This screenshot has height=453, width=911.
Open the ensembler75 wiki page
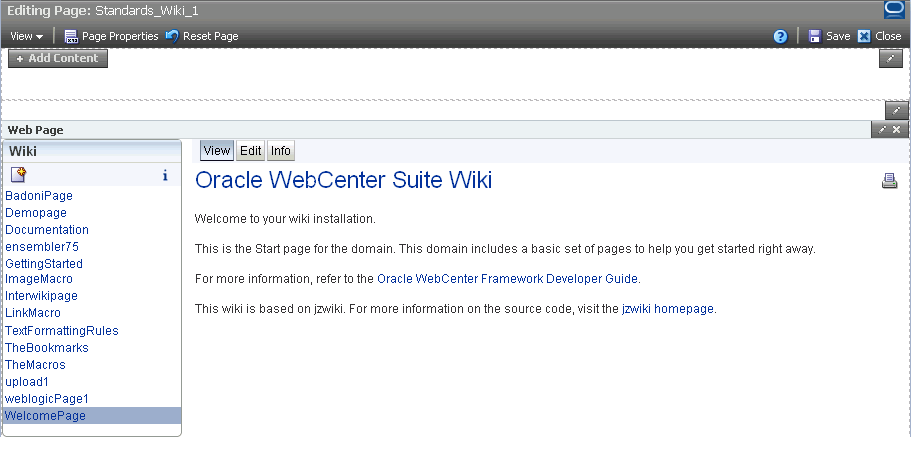click(x=42, y=246)
